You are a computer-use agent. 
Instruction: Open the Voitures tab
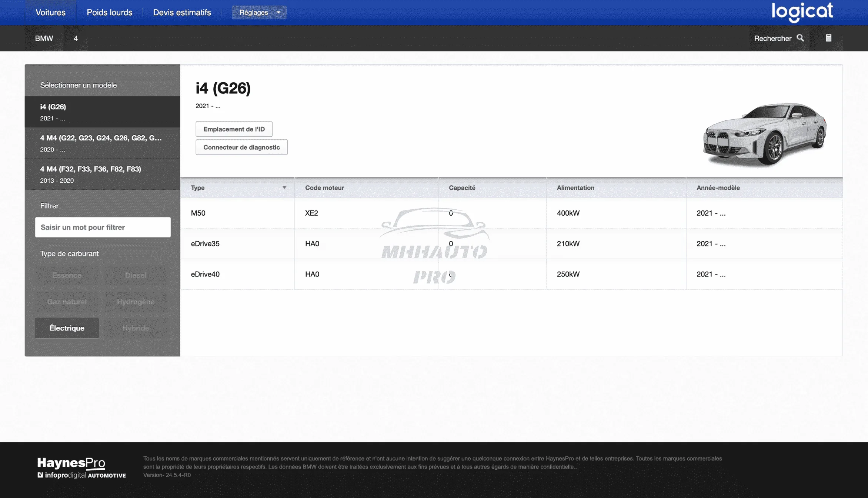pos(50,12)
